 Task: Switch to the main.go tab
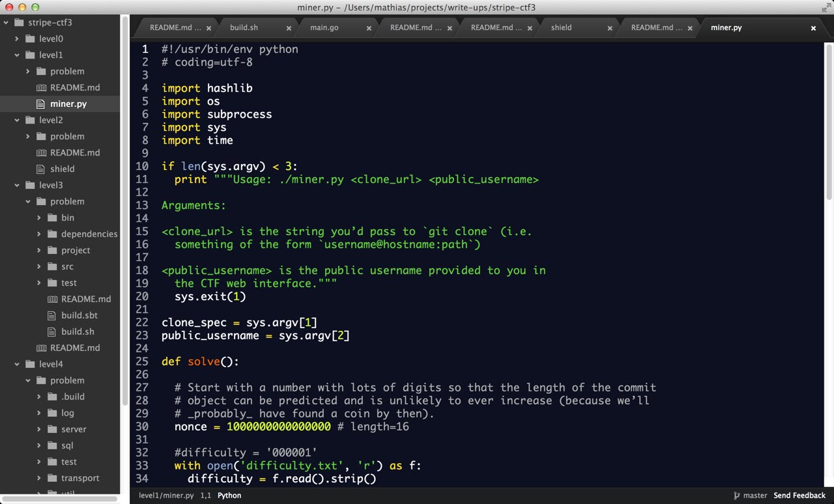324,28
